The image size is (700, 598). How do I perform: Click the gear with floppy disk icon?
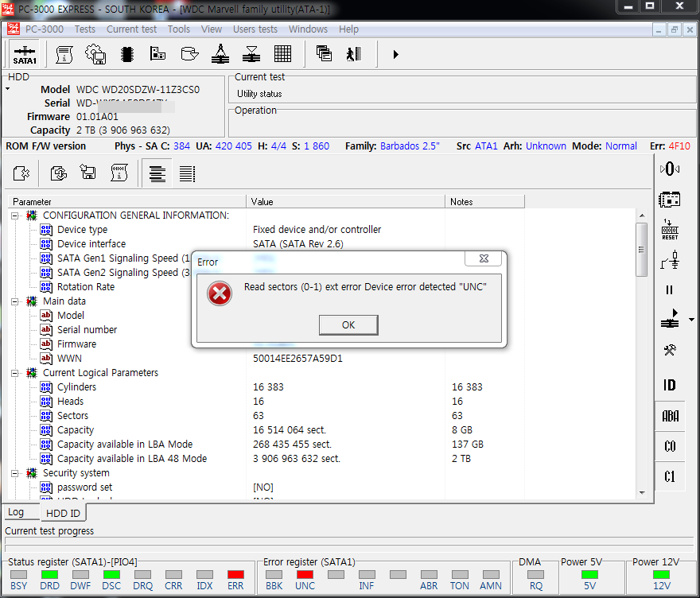pyautogui.click(x=95, y=54)
